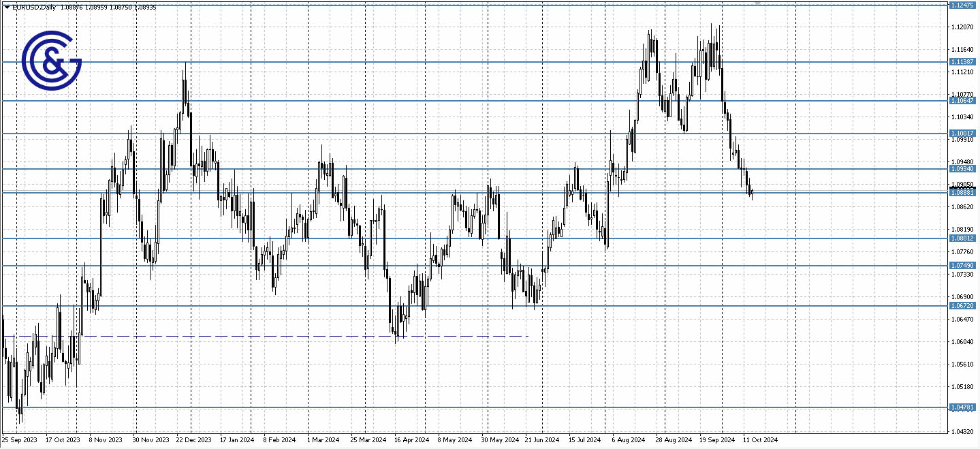This screenshot has width=980, height=449.
Task: Select the 11 Oct 2024 date label
Action: 759,441
